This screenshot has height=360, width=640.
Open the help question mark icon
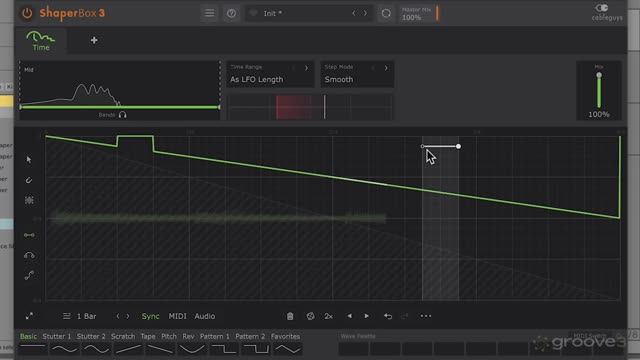click(231, 13)
